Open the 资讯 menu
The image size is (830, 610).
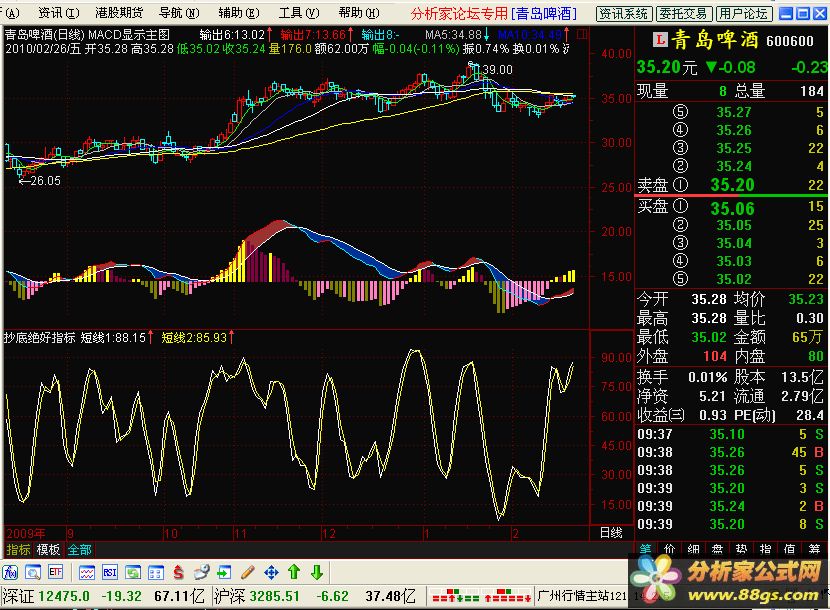point(58,13)
